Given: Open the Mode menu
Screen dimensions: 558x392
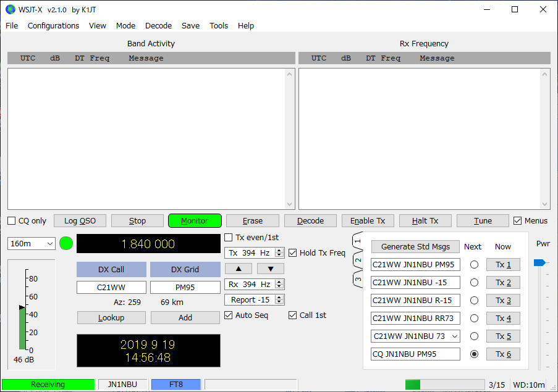Looking at the screenshot, I should [125, 25].
